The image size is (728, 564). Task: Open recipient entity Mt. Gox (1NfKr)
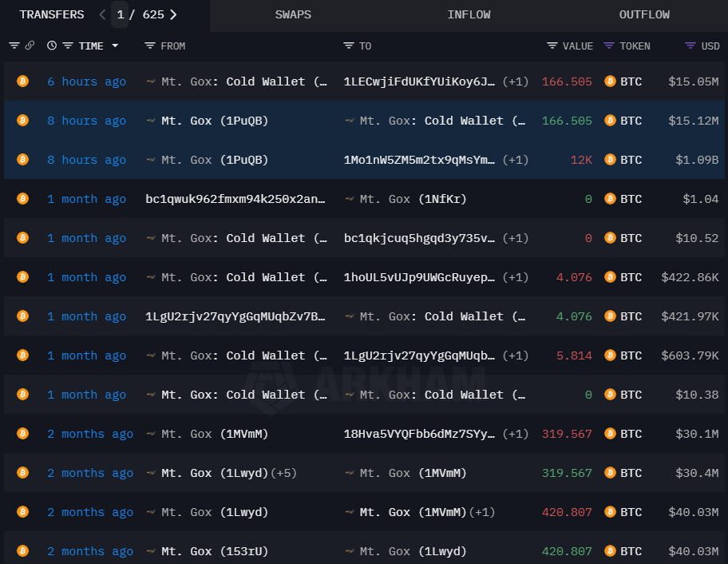(x=413, y=199)
